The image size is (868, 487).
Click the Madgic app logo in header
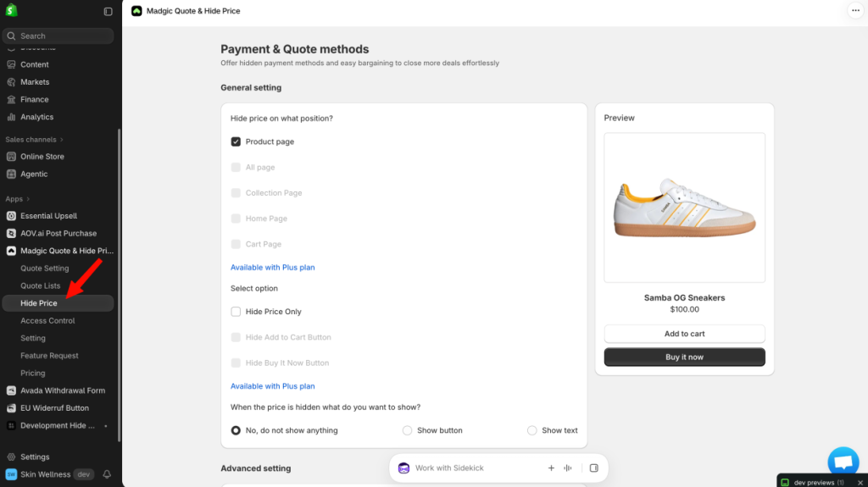click(x=136, y=11)
